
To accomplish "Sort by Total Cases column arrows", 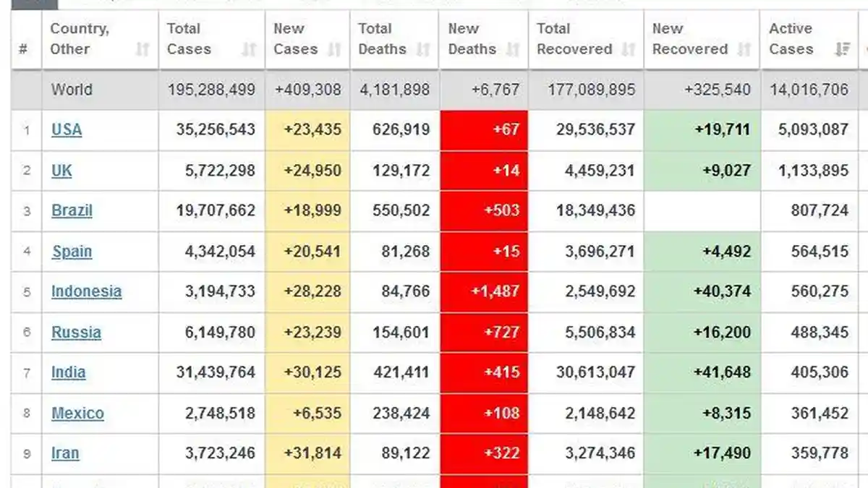I will [249, 50].
